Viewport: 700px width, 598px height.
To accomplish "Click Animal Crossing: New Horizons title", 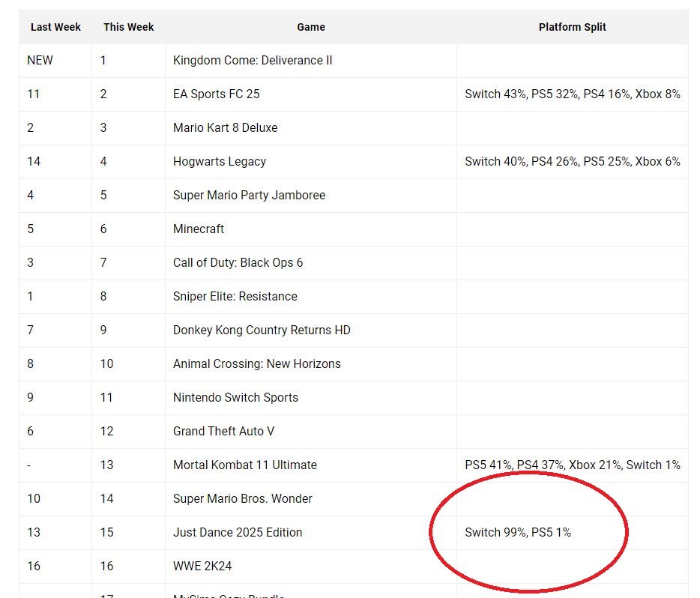I will (x=256, y=364).
